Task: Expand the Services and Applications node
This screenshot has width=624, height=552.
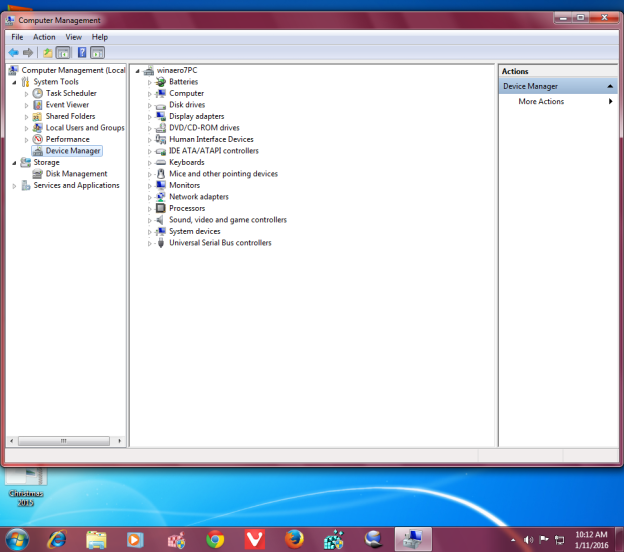Action: coord(14,186)
